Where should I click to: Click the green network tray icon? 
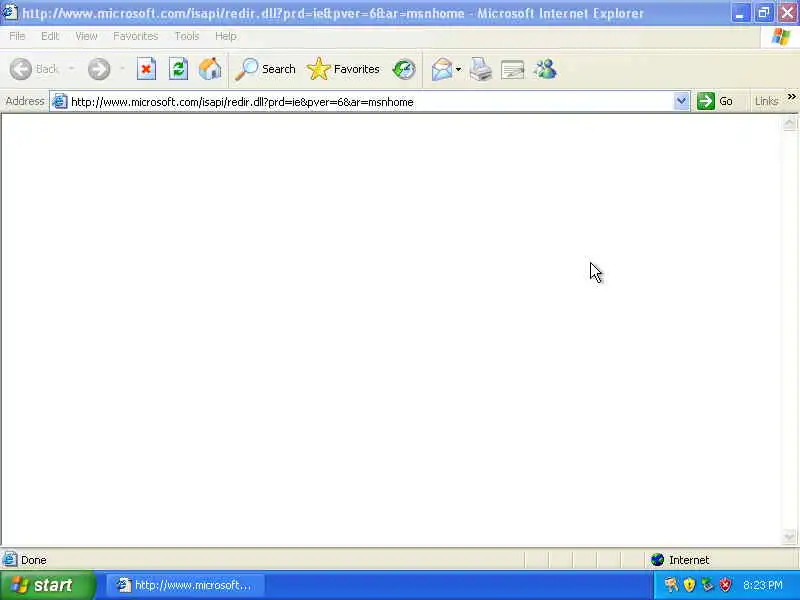click(x=707, y=585)
